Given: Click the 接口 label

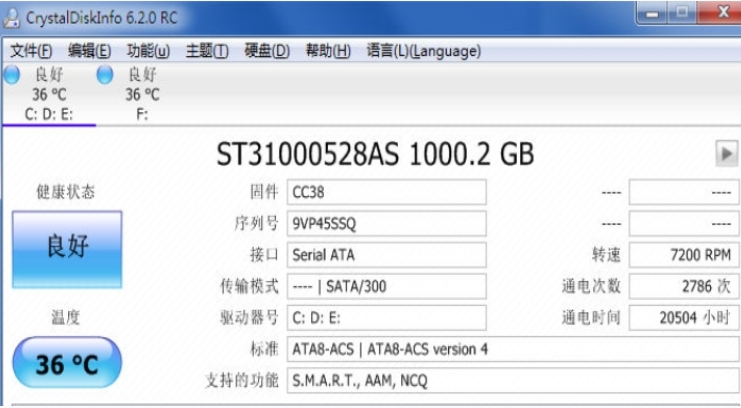Looking at the screenshot, I should [264, 255].
